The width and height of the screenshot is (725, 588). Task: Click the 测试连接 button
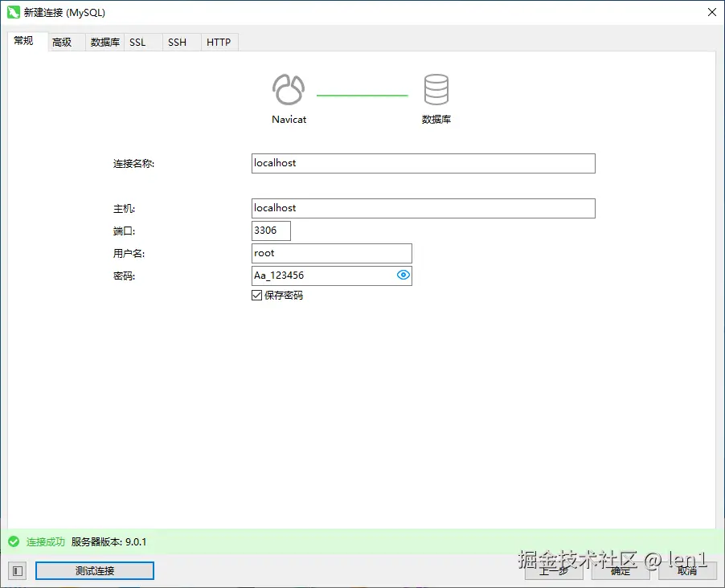pyautogui.click(x=95, y=571)
